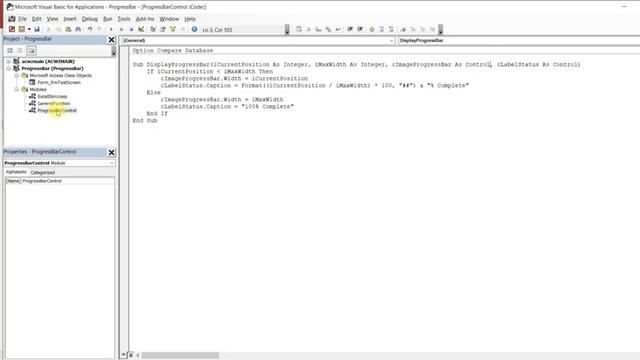Open the Insert menu
This screenshot has width=640, height=360.
coord(70,19)
